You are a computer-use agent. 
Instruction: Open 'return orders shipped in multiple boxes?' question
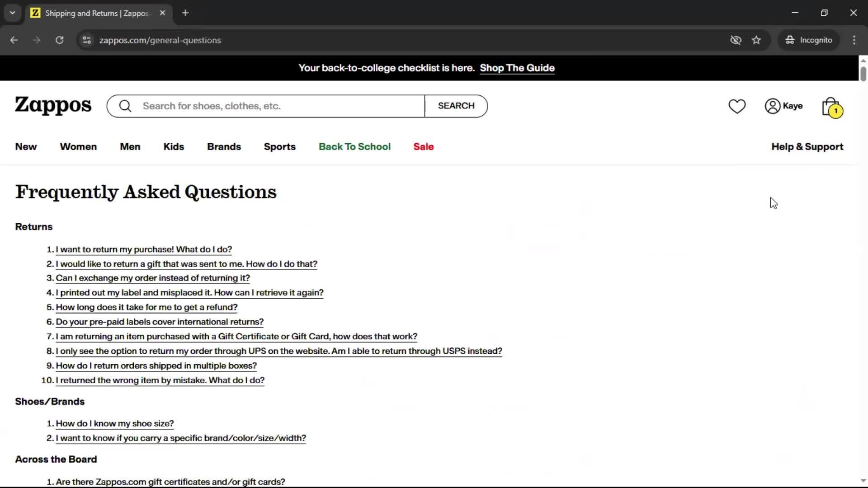tap(156, 366)
